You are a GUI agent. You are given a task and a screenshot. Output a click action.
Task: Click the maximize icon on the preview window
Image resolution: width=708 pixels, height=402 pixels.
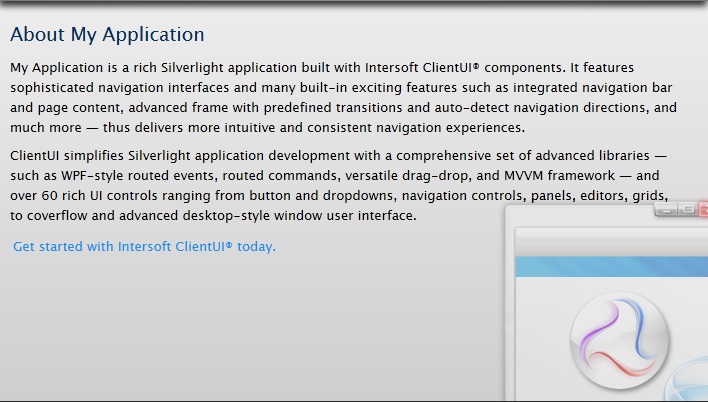[688, 209]
